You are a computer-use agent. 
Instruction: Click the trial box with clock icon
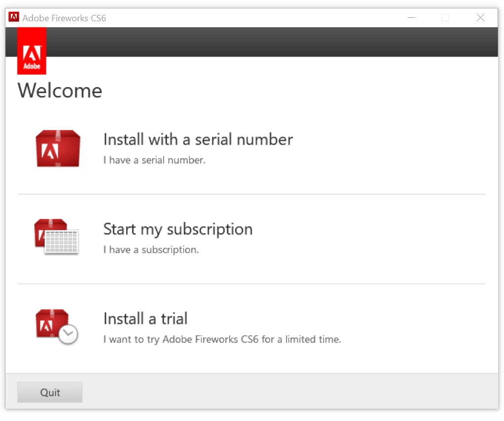tap(57, 327)
